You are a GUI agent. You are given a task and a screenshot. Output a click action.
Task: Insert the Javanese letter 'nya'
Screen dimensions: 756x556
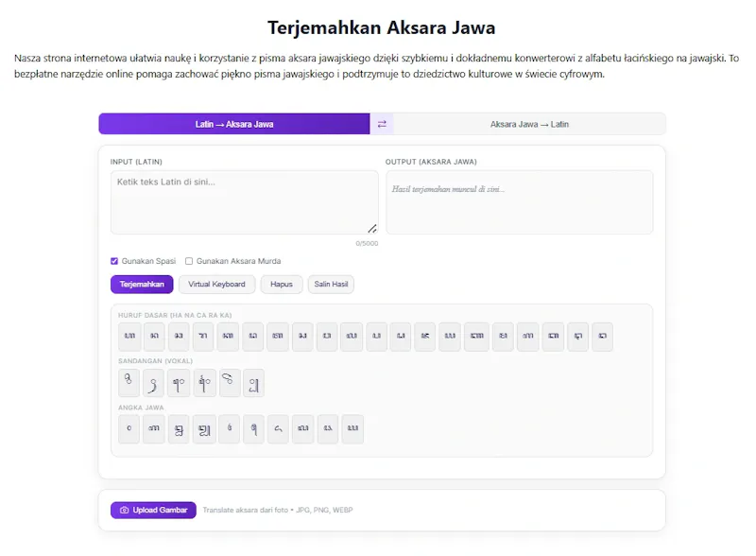pyautogui.click(x=477, y=337)
